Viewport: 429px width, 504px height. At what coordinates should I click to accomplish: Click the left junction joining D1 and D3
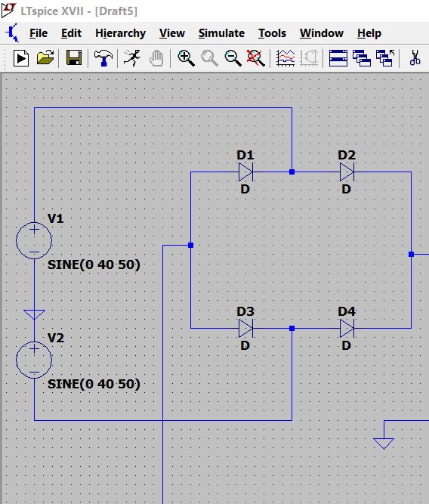coord(190,246)
